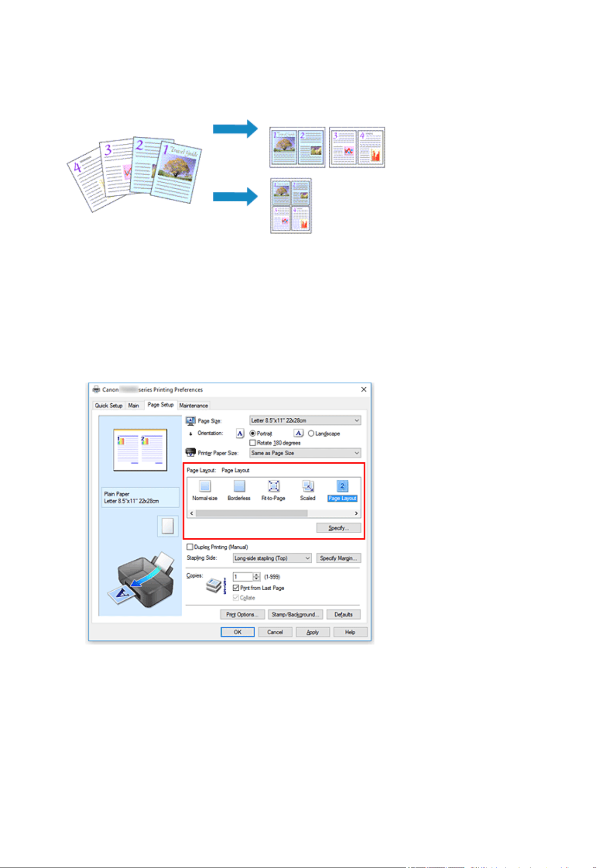Enable Duplex Printing (Manual) checkbox
Viewport: 614px width, 868px height.
(190, 547)
